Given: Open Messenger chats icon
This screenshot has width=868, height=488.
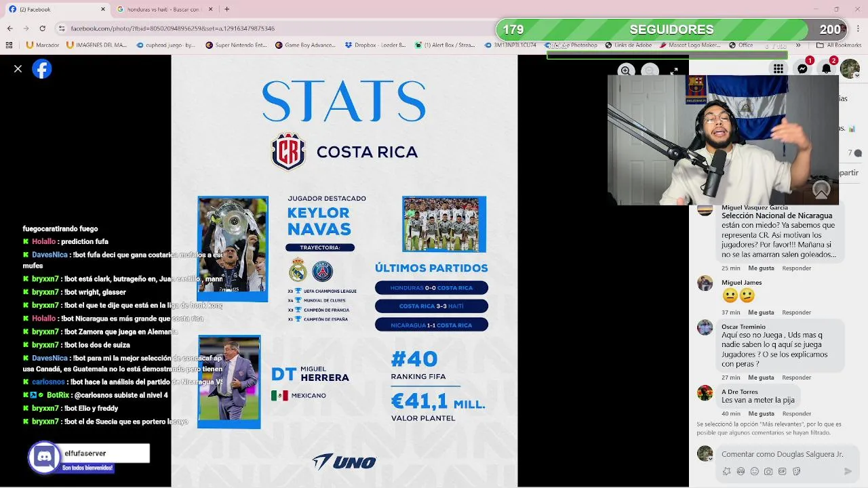Looking at the screenshot, I should click(x=802, y=68).
